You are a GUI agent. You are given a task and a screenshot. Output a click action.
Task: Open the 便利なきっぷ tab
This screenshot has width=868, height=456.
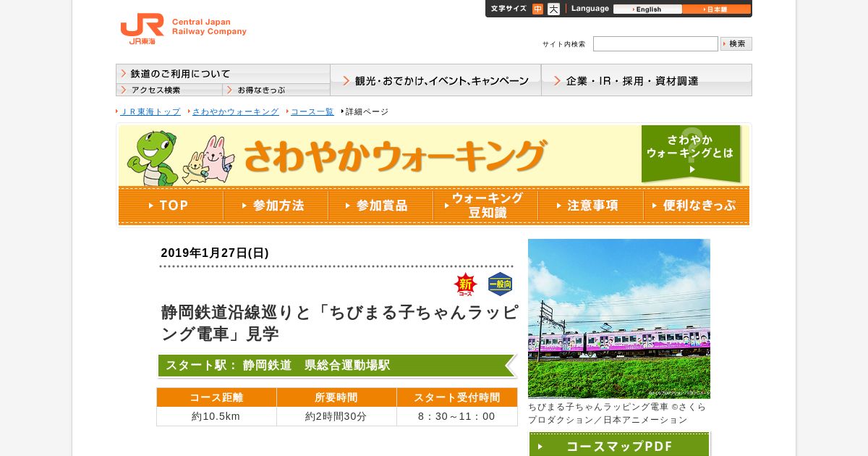(696, 206)
